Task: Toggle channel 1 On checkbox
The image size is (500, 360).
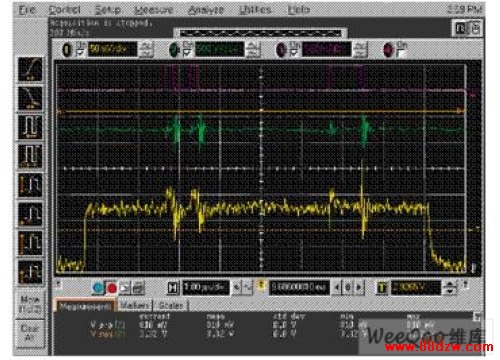Action: click(80, 53)
